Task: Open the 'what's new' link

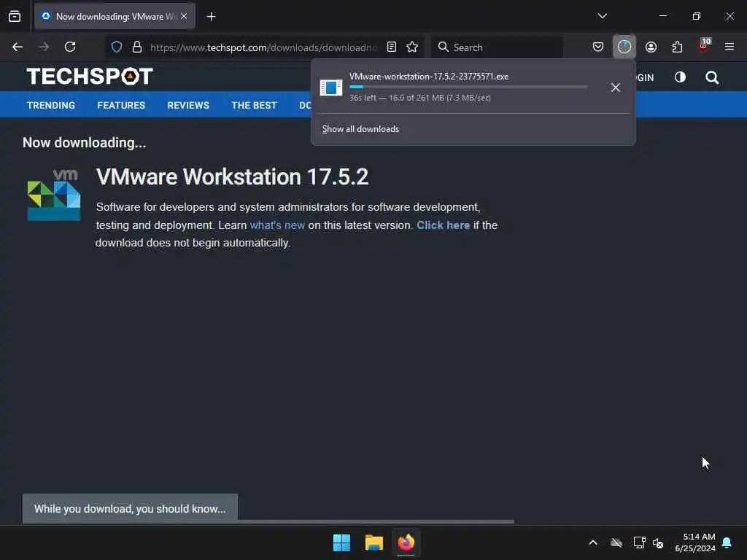Action: 277,225
